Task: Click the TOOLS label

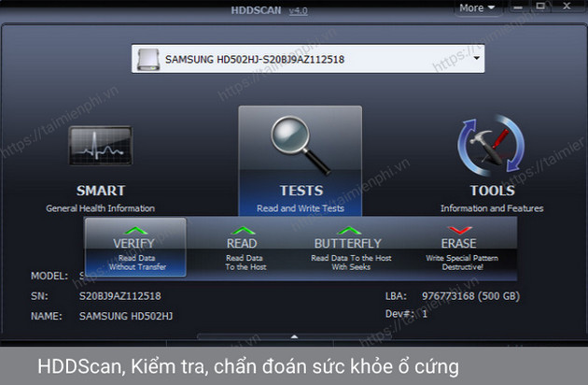Action: click(x=493, y=191)
